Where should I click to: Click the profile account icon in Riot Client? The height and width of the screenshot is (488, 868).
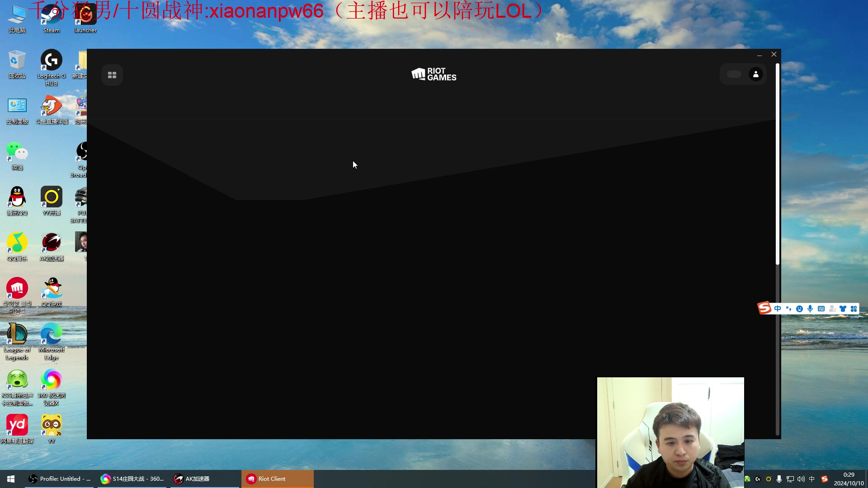point(756,74)
